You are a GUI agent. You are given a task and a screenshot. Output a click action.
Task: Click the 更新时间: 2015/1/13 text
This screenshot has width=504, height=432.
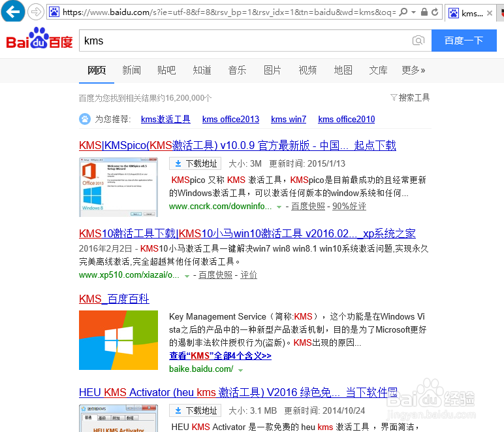(307, 164)
